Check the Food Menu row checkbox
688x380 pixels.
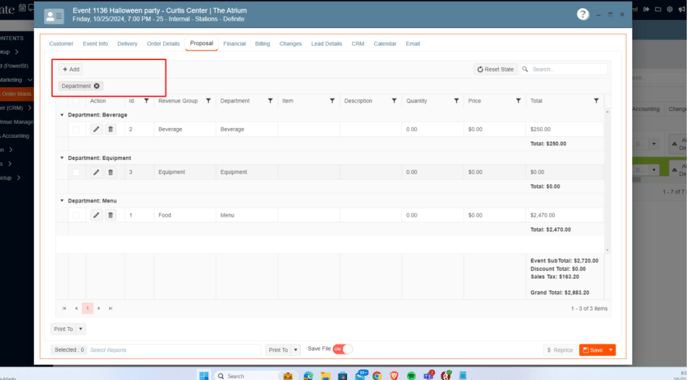76,215
